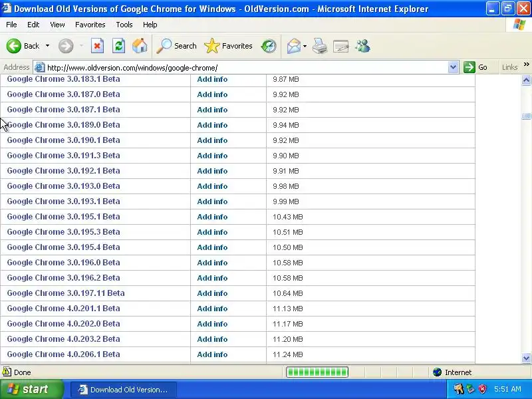Click the page loading progress bar

pyautogui.click(x=317, y=372)
